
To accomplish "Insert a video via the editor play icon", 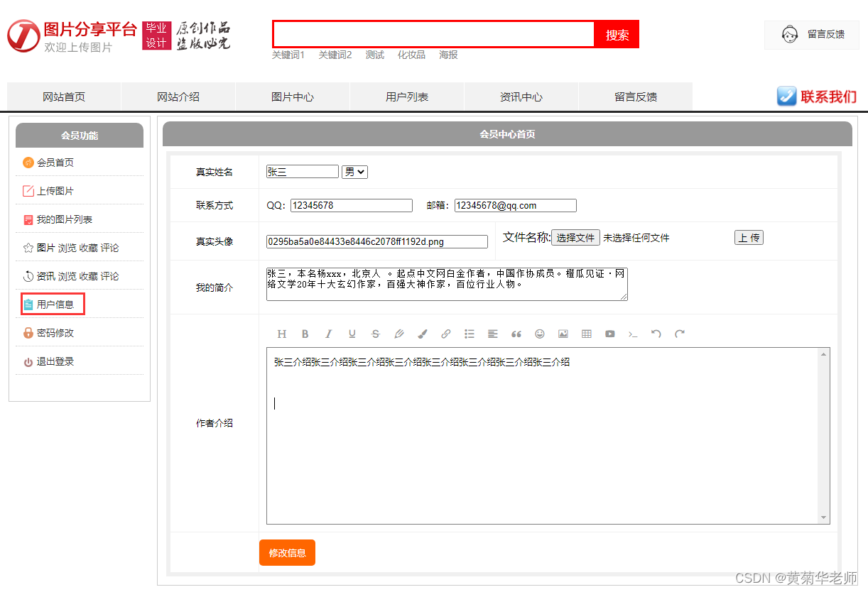I will click(x=610, y=334).
